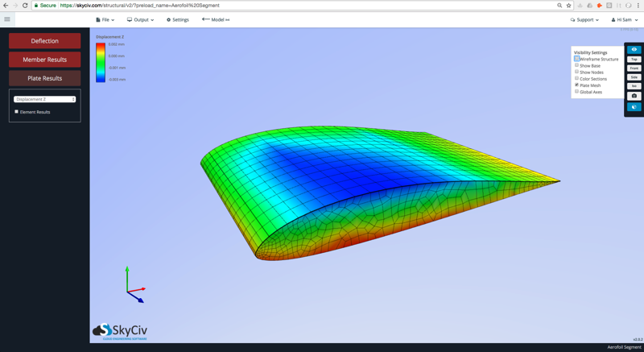
Task: Open the hamburger sidebar menu
Action: (7, 19)
